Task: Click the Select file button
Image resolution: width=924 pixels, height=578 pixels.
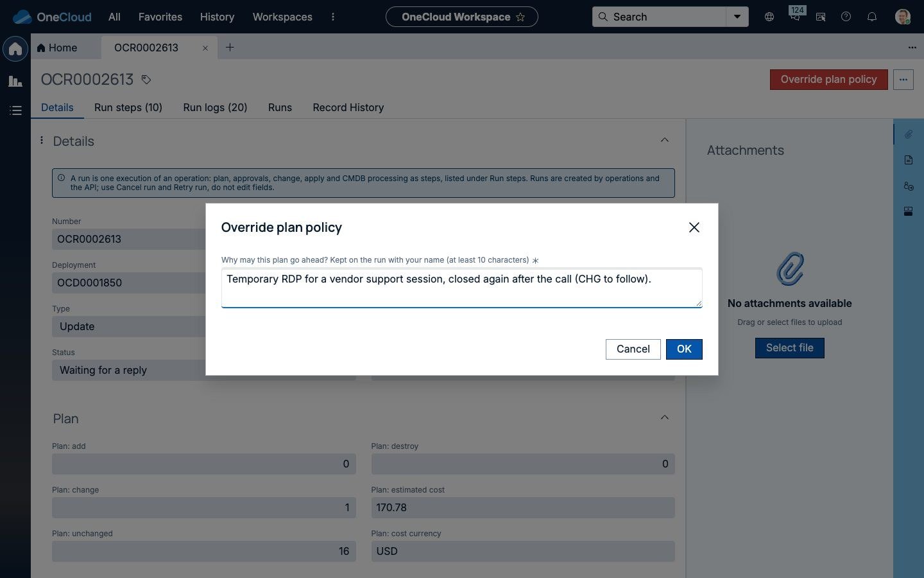Action: point(790,347)
